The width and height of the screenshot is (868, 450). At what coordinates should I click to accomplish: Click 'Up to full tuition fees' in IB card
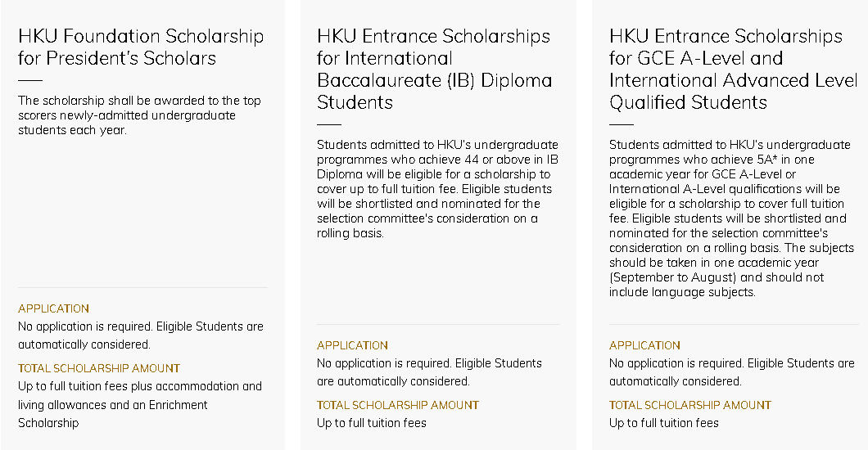tap(372, 423)
